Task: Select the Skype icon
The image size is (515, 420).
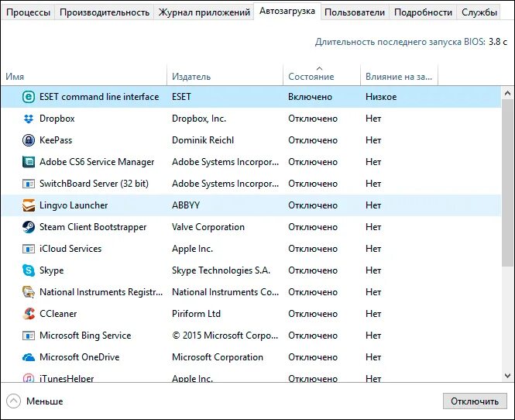Action: [29, 270]
